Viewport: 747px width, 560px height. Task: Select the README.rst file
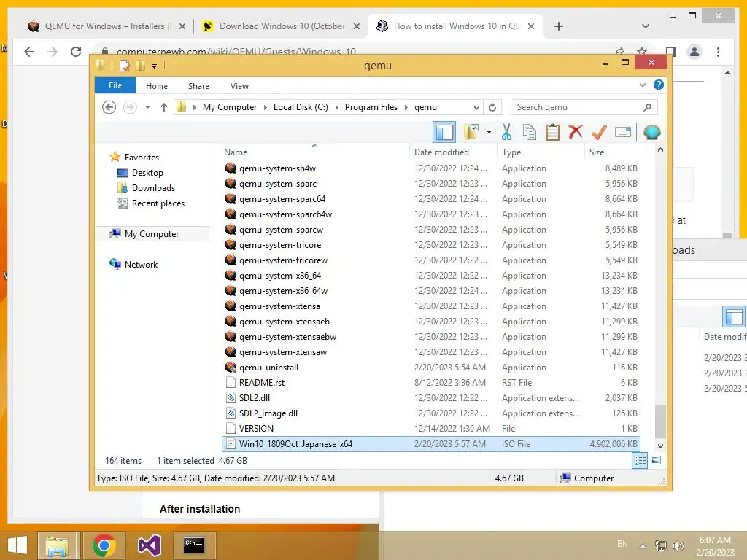(431, 382)
